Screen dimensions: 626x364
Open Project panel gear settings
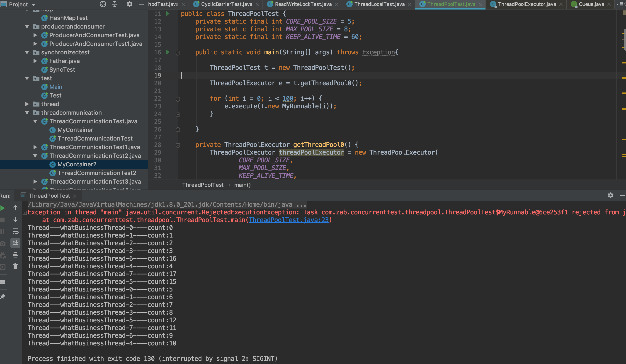pos(129,4)
